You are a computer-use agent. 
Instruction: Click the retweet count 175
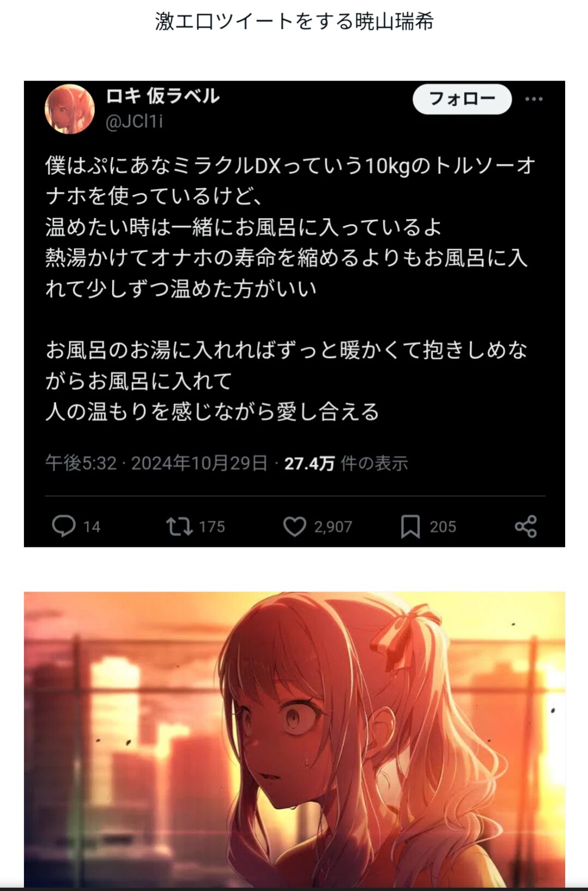point(212,527)
